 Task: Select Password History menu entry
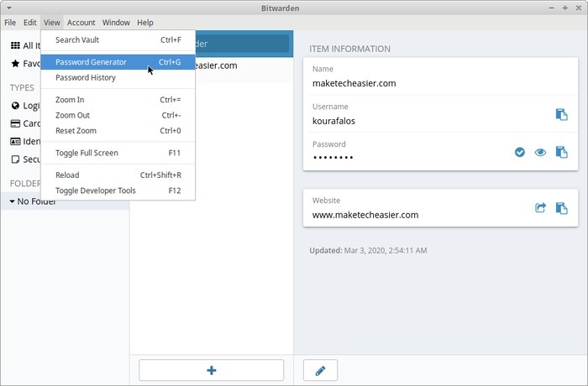[118, 77]
